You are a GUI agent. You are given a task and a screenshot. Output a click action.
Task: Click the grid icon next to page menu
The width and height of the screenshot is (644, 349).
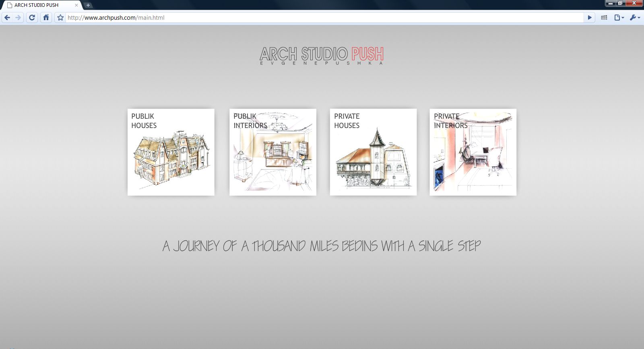click(x=604, y=18)
